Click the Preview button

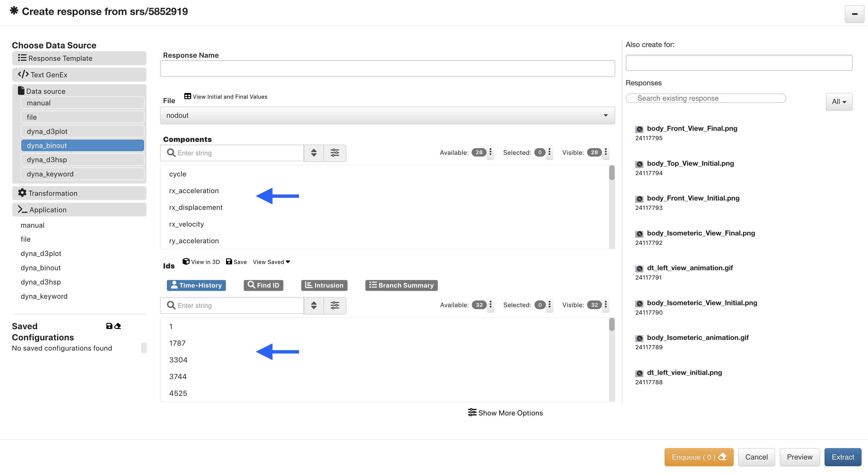point(800,457)
